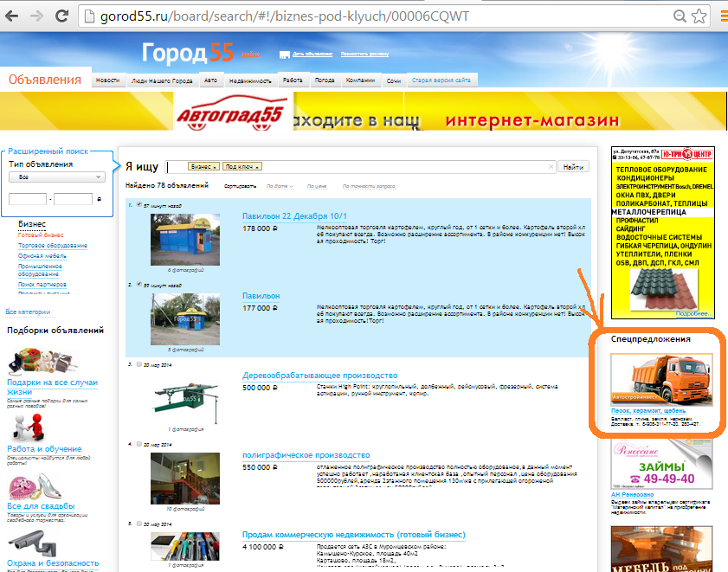Click the zoom magnifier icon in address bar
The width and height of the screenshot is (728, 572).
click(x=680, y=16)
